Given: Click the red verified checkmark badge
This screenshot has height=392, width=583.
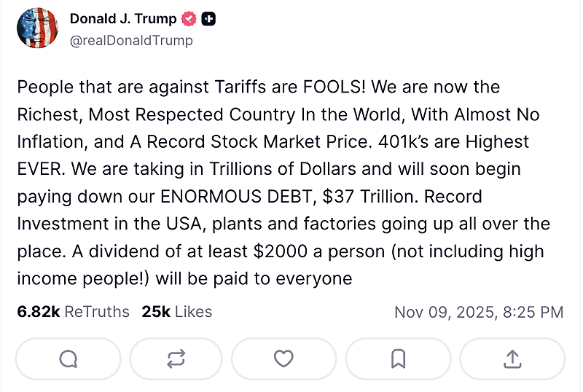Looking at the screenshot, I should point(189,20).
